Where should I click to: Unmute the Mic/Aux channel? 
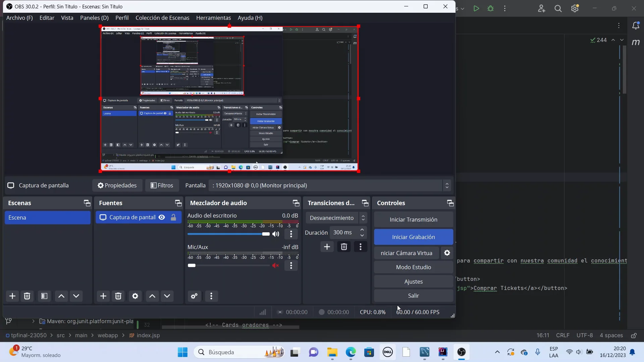[x=276, y=265]
